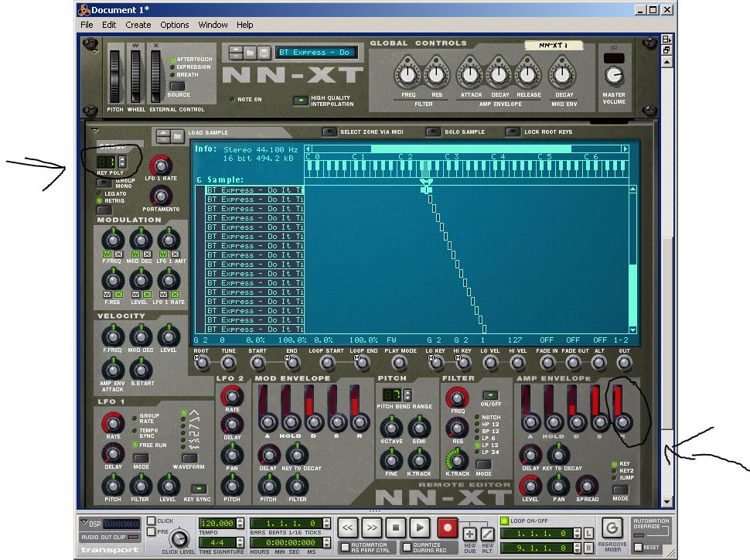
Task: Stop playback with the Stop button
Action: pos(396,528)
